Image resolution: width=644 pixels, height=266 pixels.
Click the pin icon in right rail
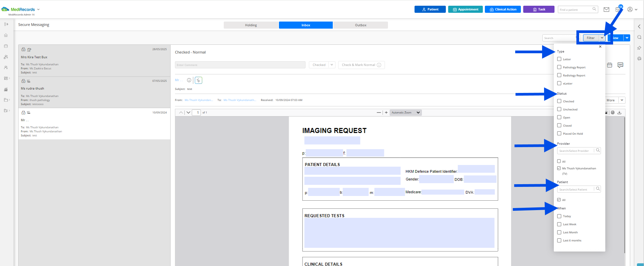pyautogui.click(x=639, y=48)
